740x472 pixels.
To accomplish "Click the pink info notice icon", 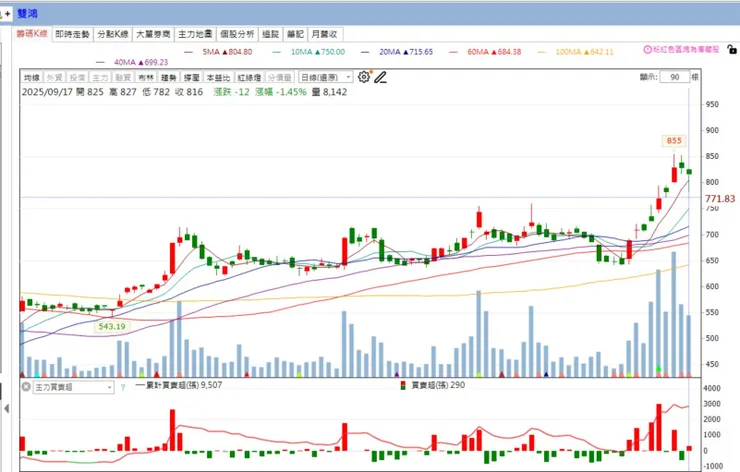I will (x=648, y=50).
